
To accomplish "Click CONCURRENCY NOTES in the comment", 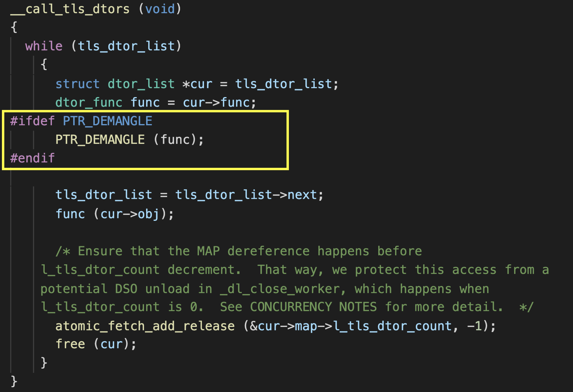I will point(313,307).
